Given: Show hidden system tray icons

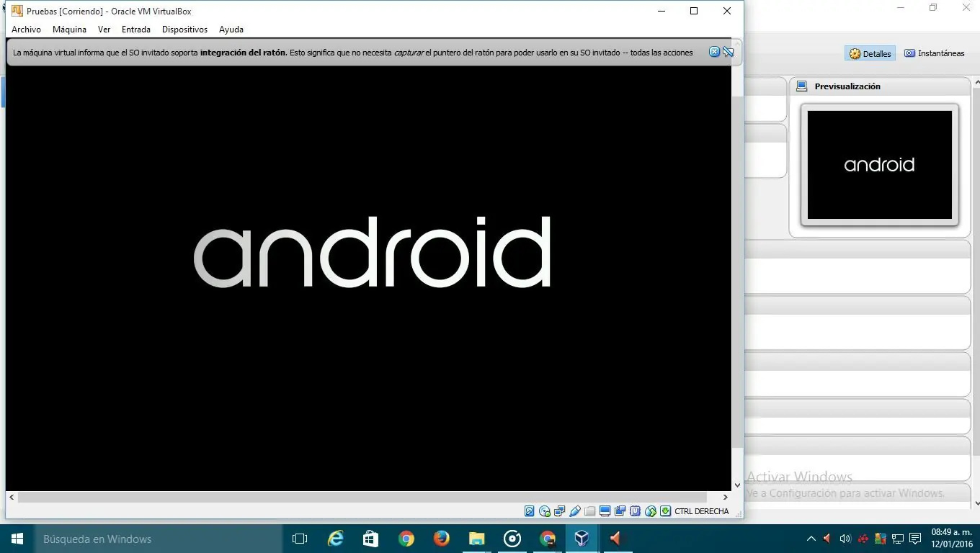Looking at the screenshot, I should tap(811, 539).
